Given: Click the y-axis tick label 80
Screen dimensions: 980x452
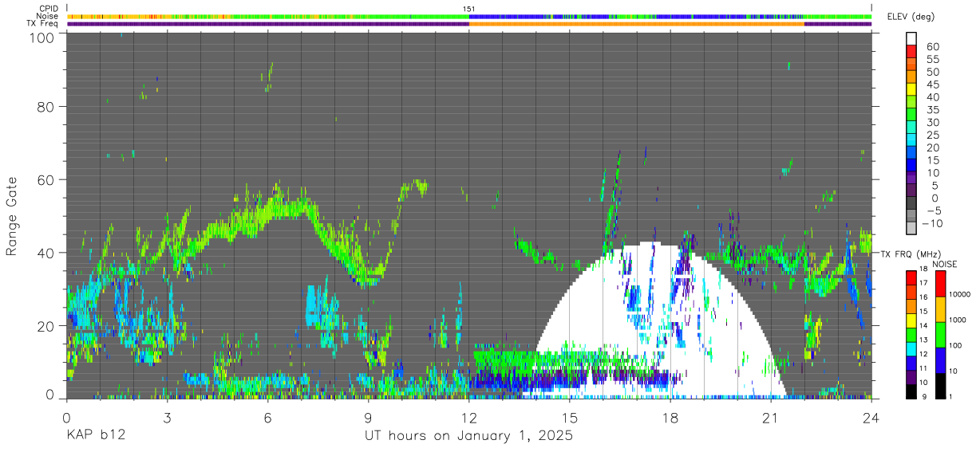Looking at the screenshot, I should tap(47, 106).
